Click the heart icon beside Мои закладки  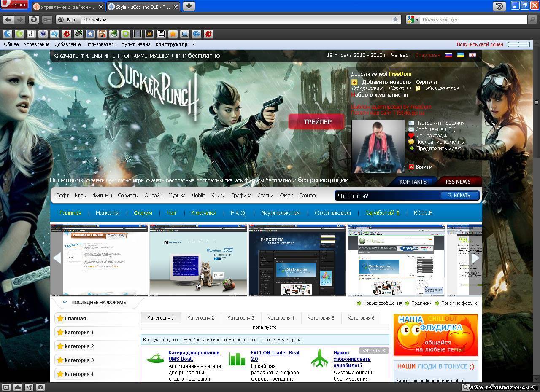tap(411, 136)
